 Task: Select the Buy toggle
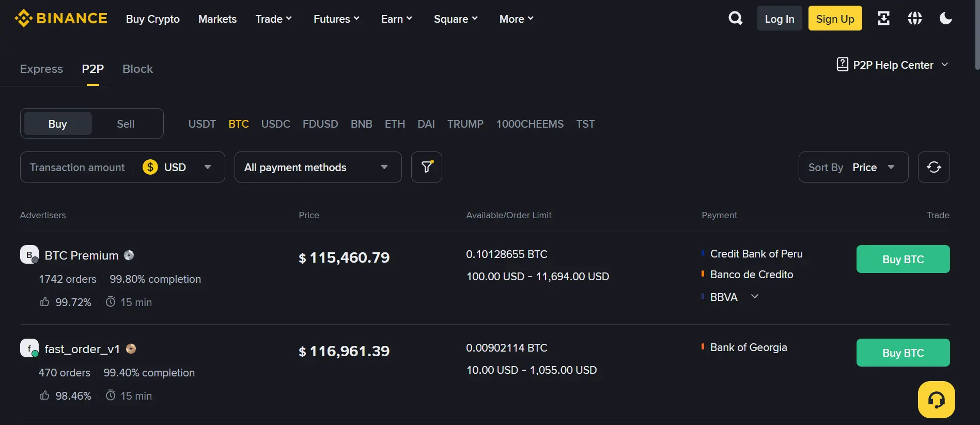(x=58, y=124)
